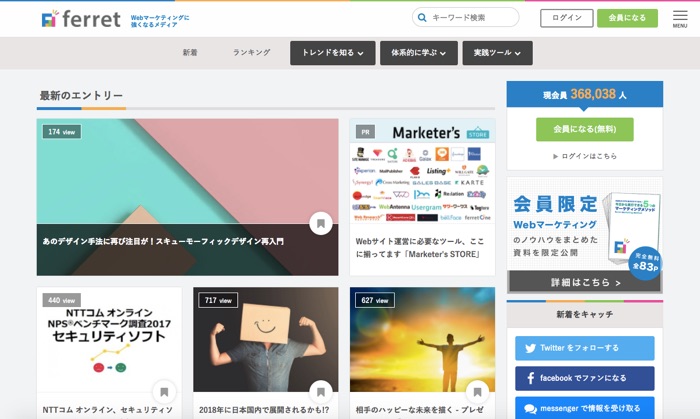
Task: Bookmark the skeuomorphic design article
Action: click(320, 223)
